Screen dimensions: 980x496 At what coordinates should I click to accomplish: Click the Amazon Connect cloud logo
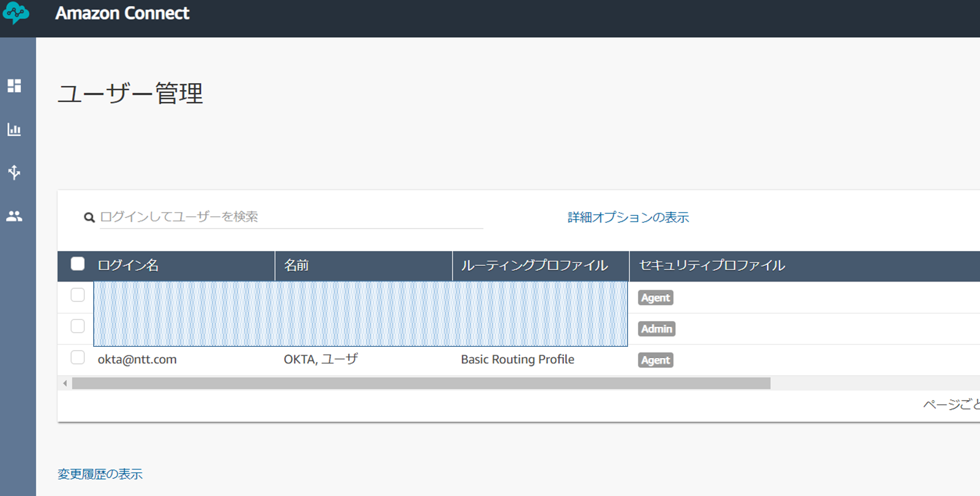click(x=16, y=12)
